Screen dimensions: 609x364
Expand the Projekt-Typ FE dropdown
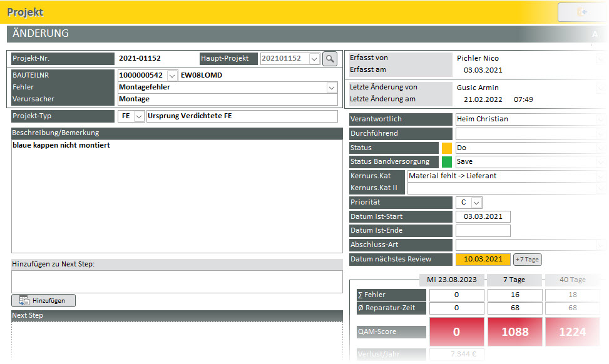point(138,116)
